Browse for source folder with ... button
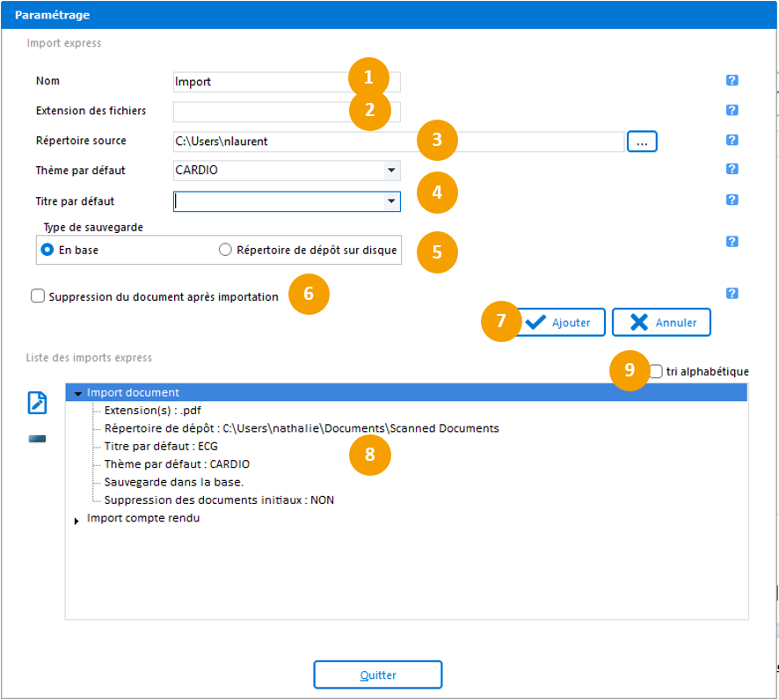This screenshot has width=779, height=700. click(x=642, y=141)
